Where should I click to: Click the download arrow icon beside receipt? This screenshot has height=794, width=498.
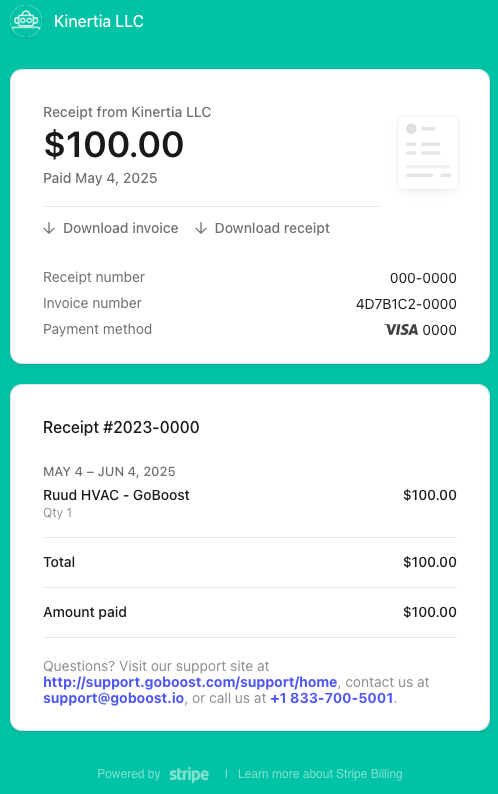(201, 228)
